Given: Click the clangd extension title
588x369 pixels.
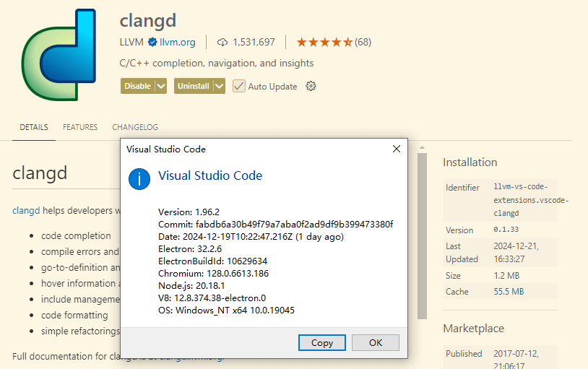Looking at the screenshot, I should [x=148, y=21].
